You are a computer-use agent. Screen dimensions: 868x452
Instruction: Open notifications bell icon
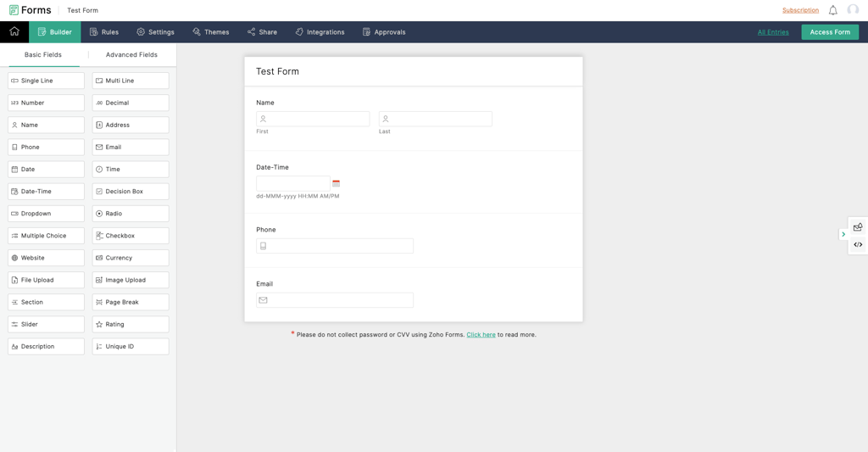coord(832,10)
